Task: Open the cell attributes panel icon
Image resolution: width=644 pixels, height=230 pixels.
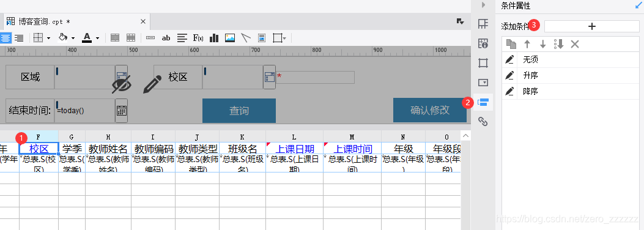Action: pyautogui.click(x=483, y=43)
